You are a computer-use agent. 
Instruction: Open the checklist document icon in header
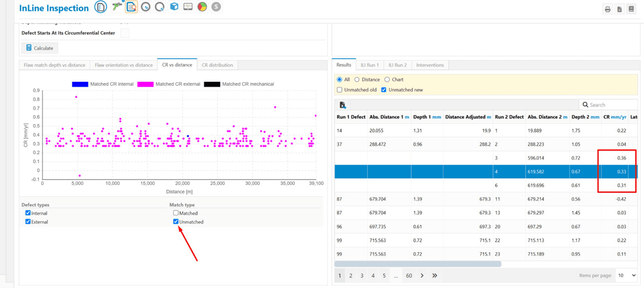[x=100, y=7]
